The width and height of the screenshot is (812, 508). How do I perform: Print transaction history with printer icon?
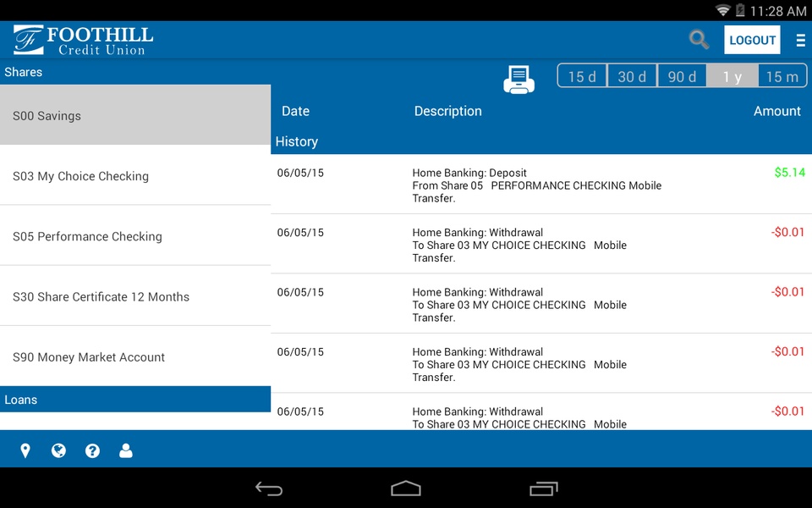coord(518,80)
